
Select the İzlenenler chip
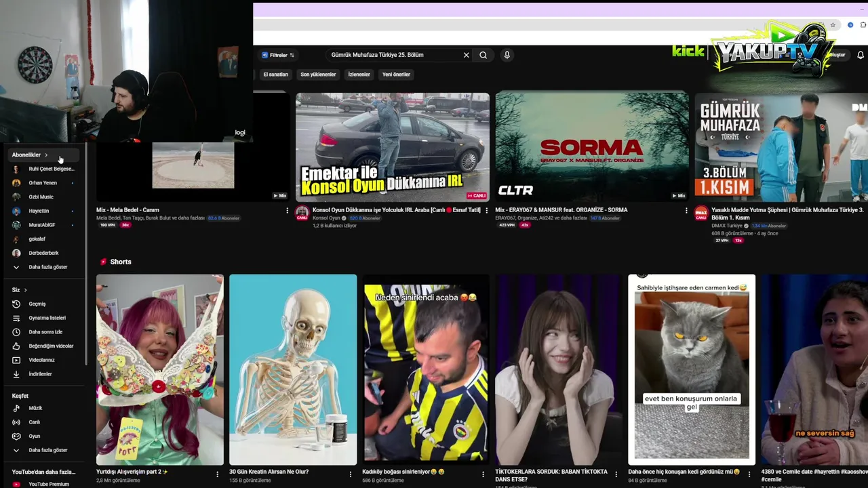[x=359, y=75]
